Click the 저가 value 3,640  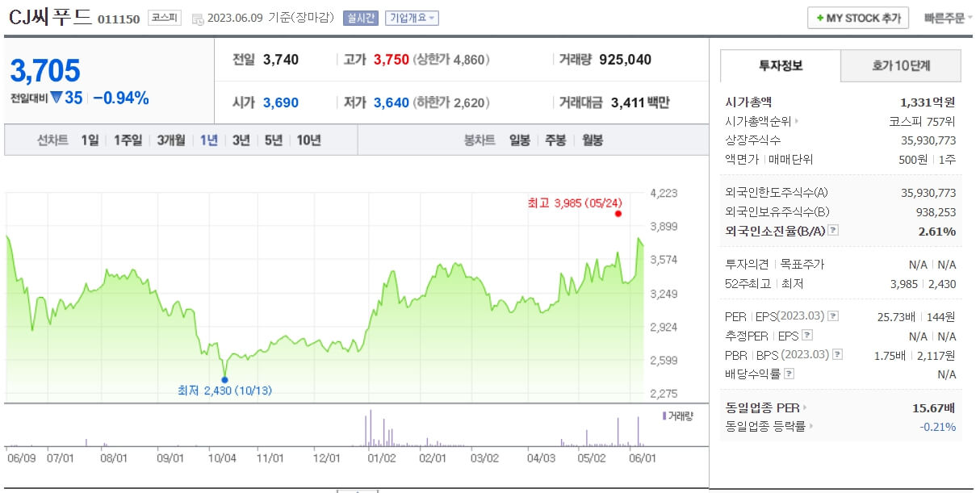392,102
